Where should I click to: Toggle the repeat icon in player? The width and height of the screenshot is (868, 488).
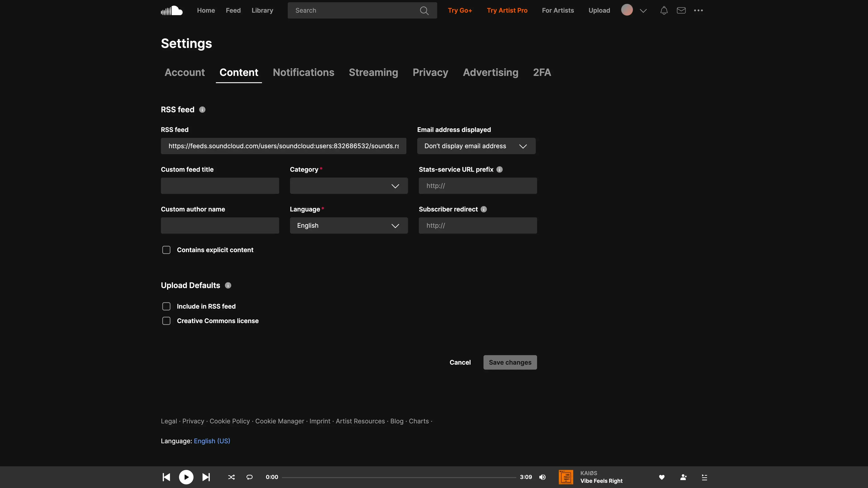pyautogui.click(x=249, y=477)
